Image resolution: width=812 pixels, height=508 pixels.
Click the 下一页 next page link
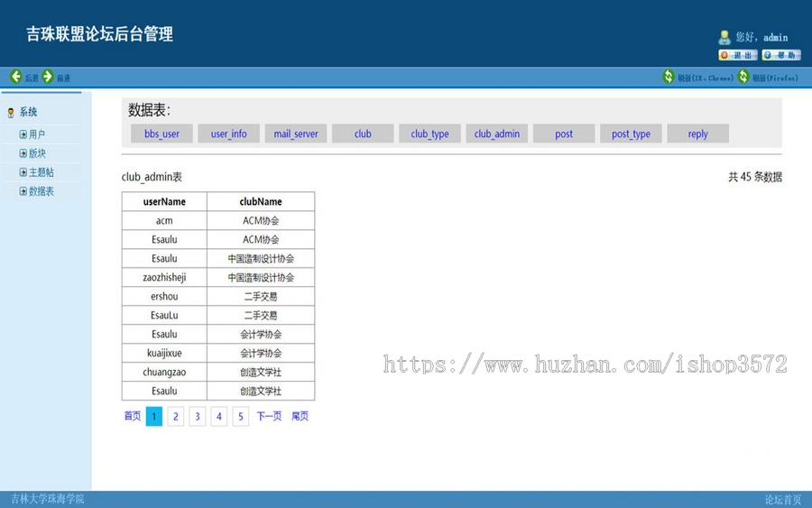click(269, 416)
